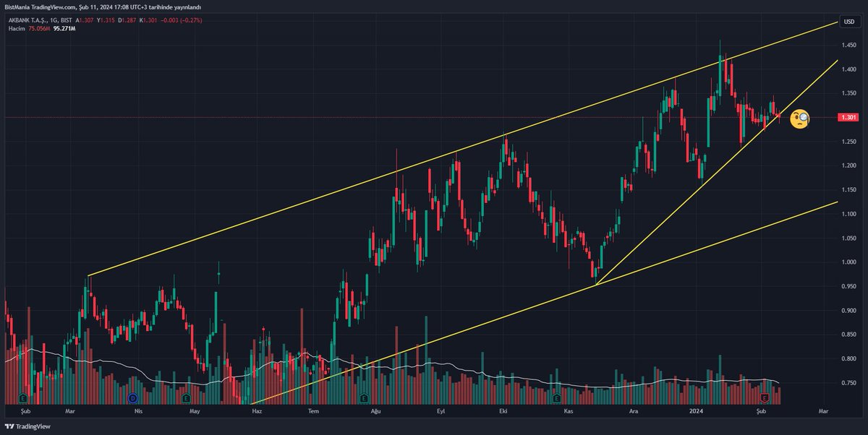Viewport: 868px width, 435px height.
Task: Click the Haz month label on time axis
Action: (x=255, y=410)
